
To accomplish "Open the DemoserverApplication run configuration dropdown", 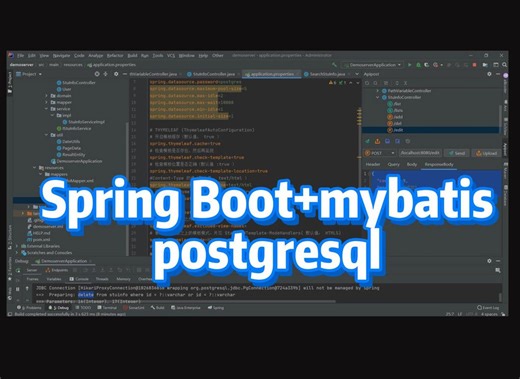I will click(x=372, y=65).
